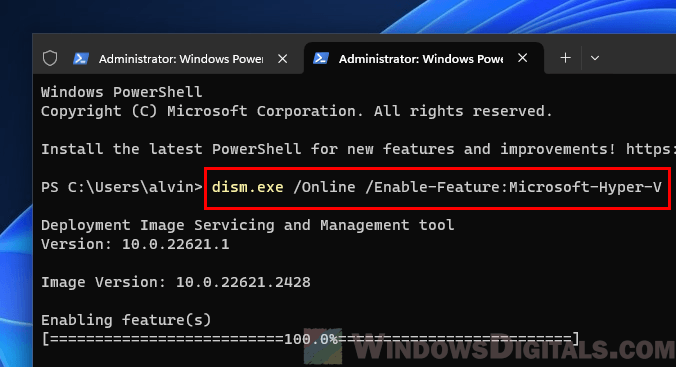The height and width of the screenshot is (367, 676).
Task: Click the https link at line end
Action: [651, 149]
